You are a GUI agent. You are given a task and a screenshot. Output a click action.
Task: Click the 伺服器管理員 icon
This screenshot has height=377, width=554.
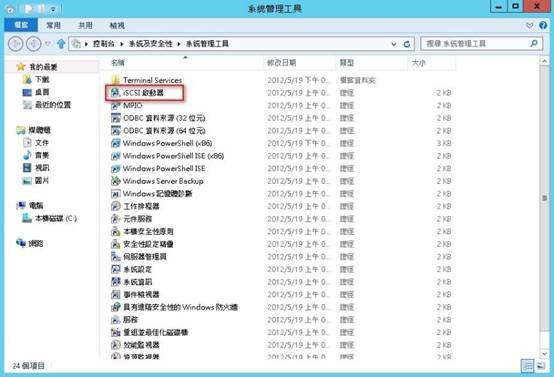point(116,257)
